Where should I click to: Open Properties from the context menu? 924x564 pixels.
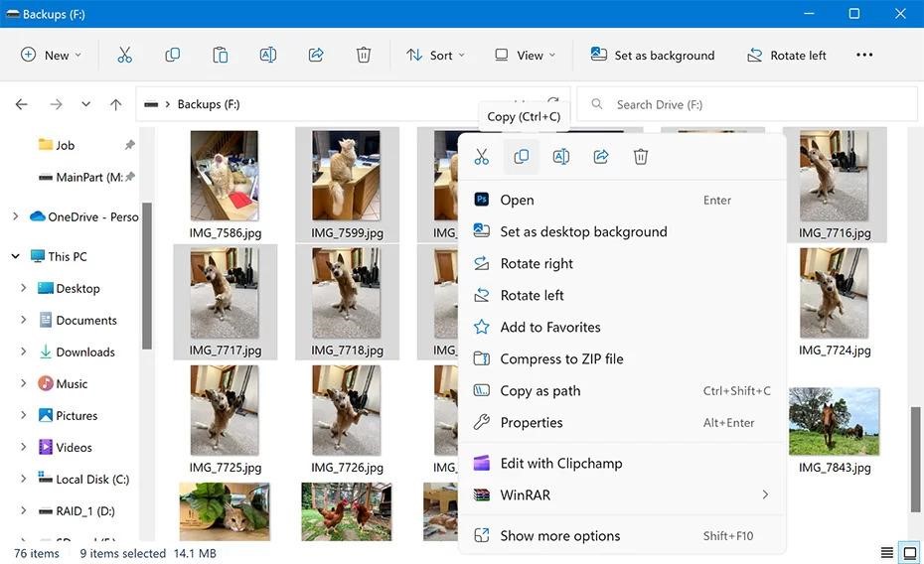(x=622, y=423)
